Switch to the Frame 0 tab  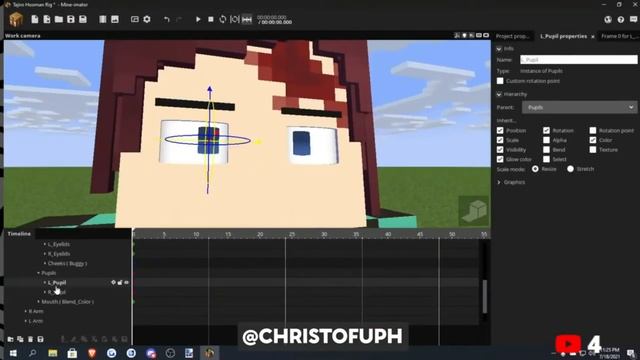(x=620, y=36)
